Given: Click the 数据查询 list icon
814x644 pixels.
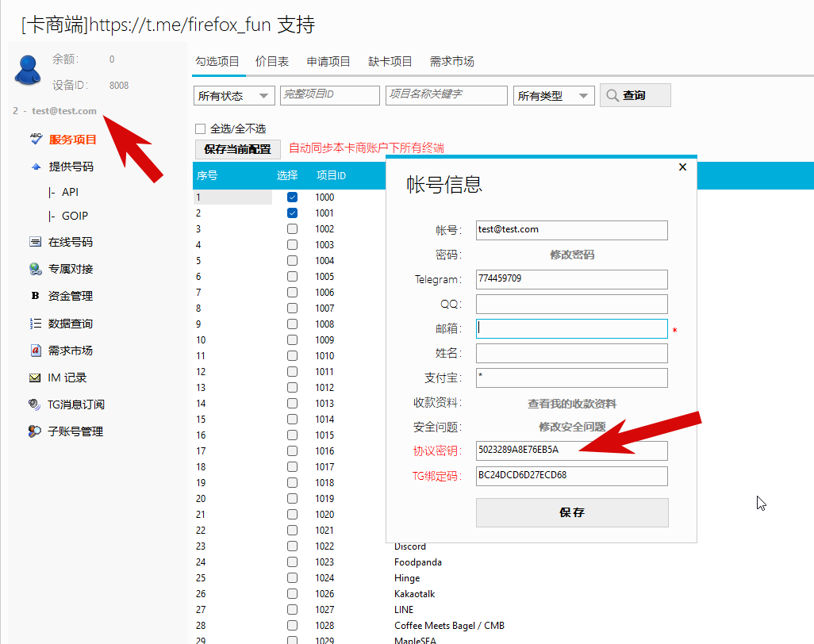Looking at the screenshot, I should click(x=35, y=324).
